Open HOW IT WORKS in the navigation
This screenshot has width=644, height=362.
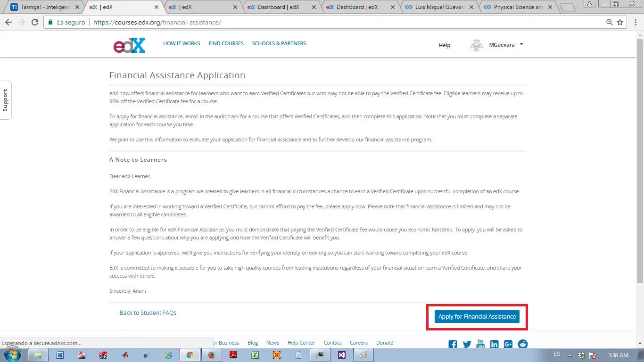click(182, 43)
